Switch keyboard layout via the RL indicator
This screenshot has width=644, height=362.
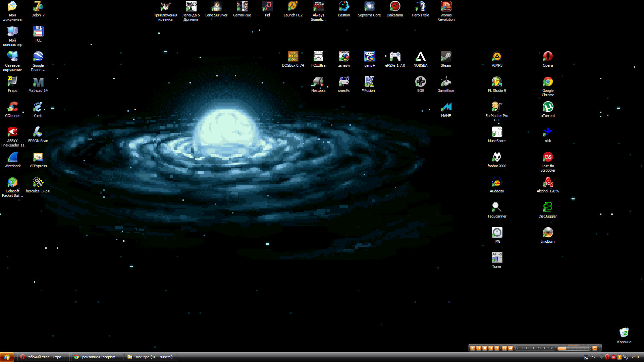[586, 357]
